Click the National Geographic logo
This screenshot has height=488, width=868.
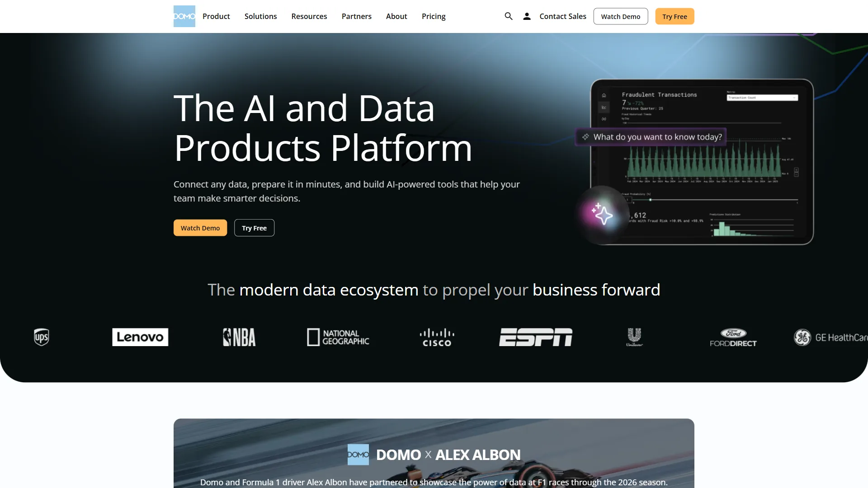point(338,337)
